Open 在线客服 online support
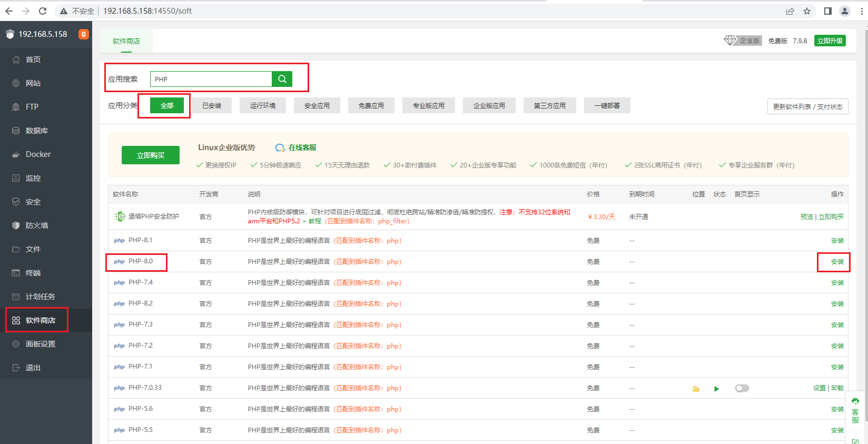The width and height of the screenshot is (868, 444). click(296, 147)
